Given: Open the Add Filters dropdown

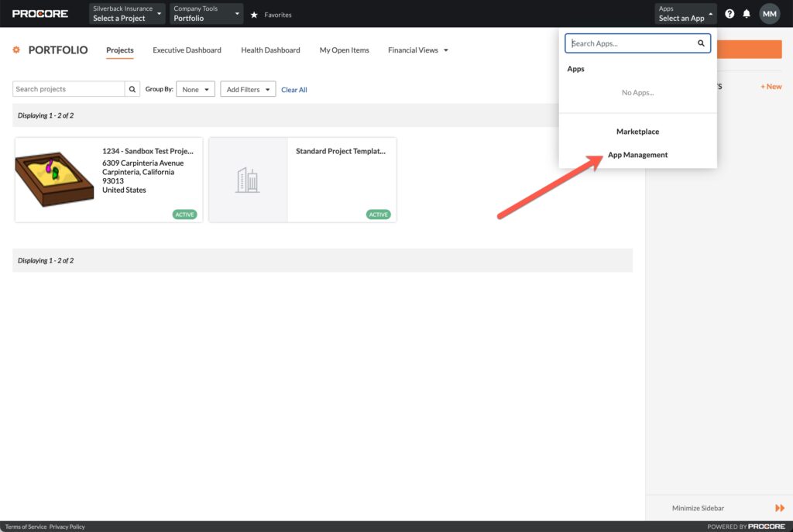Looking at the screenshot, I should point(248,89).
